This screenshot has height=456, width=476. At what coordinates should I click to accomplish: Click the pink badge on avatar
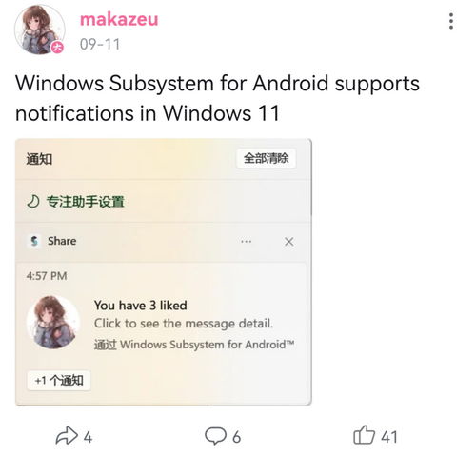tap(58, 48)
